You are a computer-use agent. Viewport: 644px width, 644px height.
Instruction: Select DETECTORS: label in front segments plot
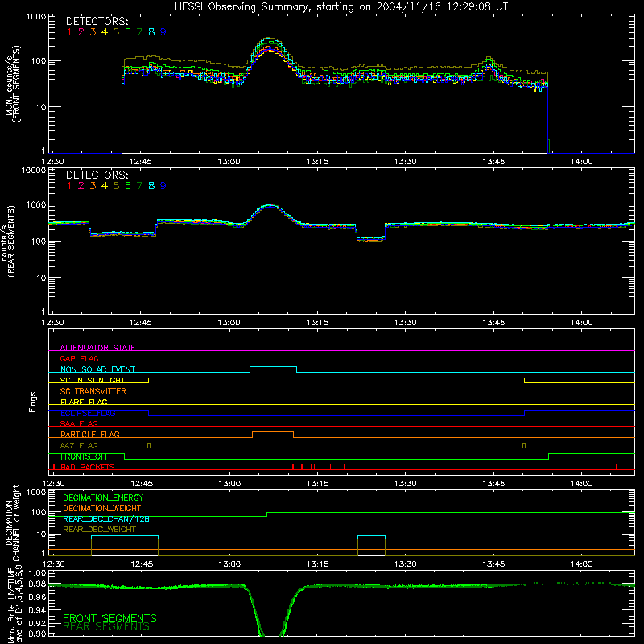pyautogui.click(x=97, y=21)
